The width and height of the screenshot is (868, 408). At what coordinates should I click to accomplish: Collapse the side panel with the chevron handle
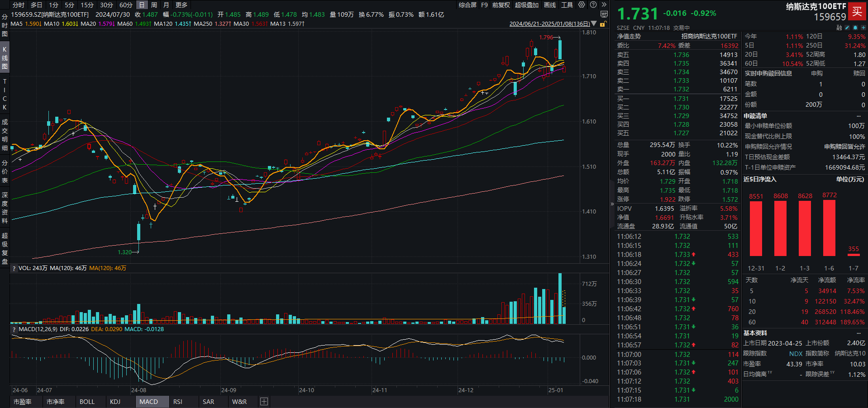tap(612, 204)
